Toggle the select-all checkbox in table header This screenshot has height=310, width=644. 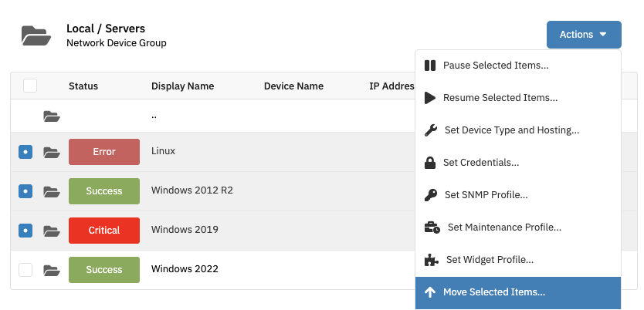click(30, 86)
